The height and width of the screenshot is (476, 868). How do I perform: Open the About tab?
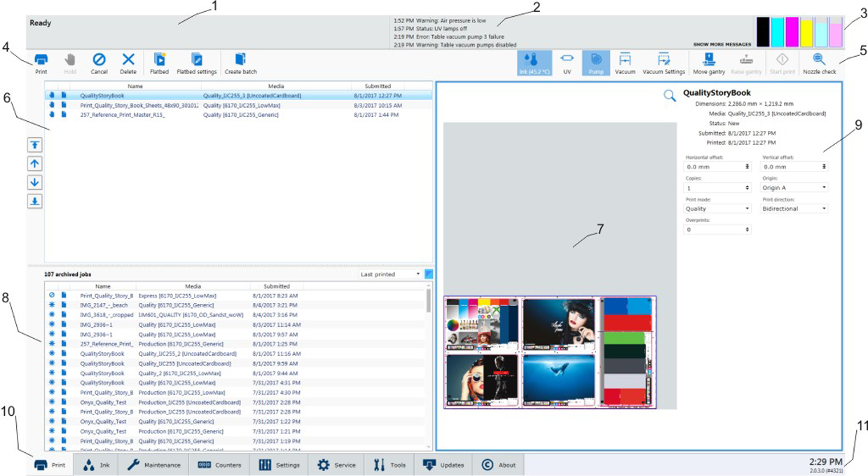click(498, 465)
